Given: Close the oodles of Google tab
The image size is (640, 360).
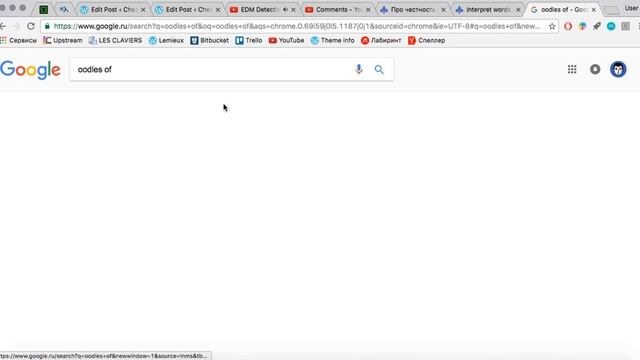Looking at the screenshot, I should point(593,9).
